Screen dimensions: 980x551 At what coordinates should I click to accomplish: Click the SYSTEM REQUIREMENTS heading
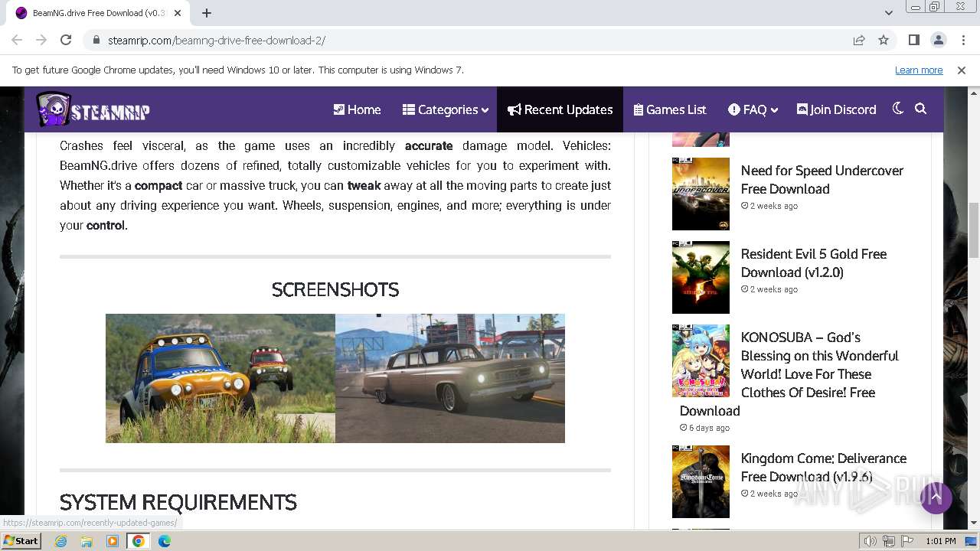[178, 502]
